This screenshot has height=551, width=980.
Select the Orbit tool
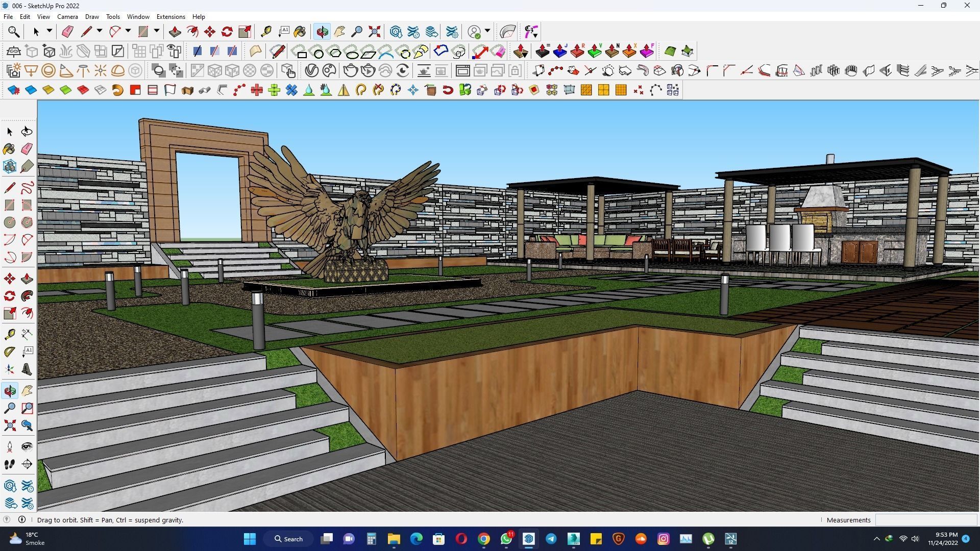(x=322, y=32)
